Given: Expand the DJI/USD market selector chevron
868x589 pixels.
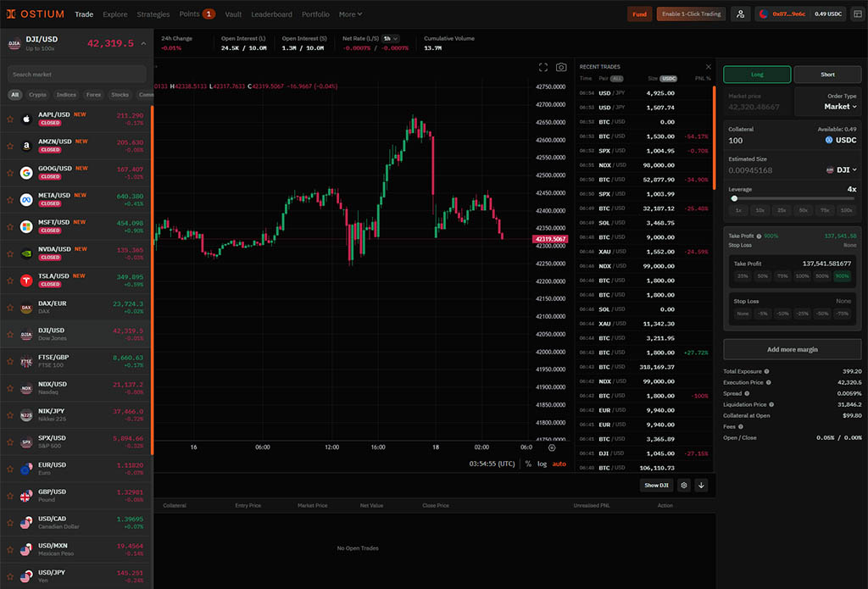Looking at the screenshot, I should pyautogui.click(x=143, y=43).
